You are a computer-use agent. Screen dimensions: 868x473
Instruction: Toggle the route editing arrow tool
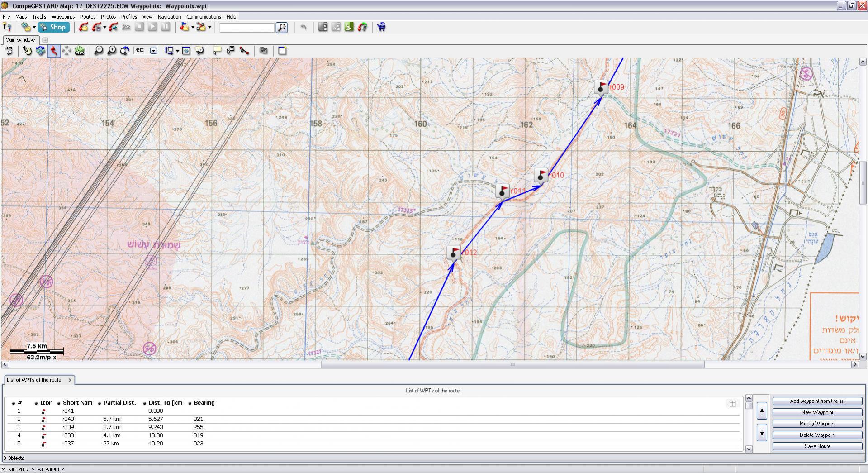pyautogui.click(x=54, y=51)
